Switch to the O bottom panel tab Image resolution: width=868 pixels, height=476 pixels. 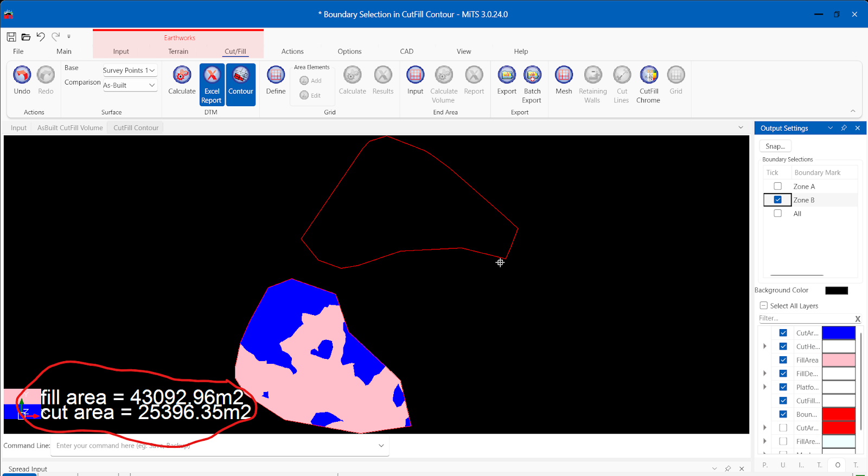pos(838,465)
